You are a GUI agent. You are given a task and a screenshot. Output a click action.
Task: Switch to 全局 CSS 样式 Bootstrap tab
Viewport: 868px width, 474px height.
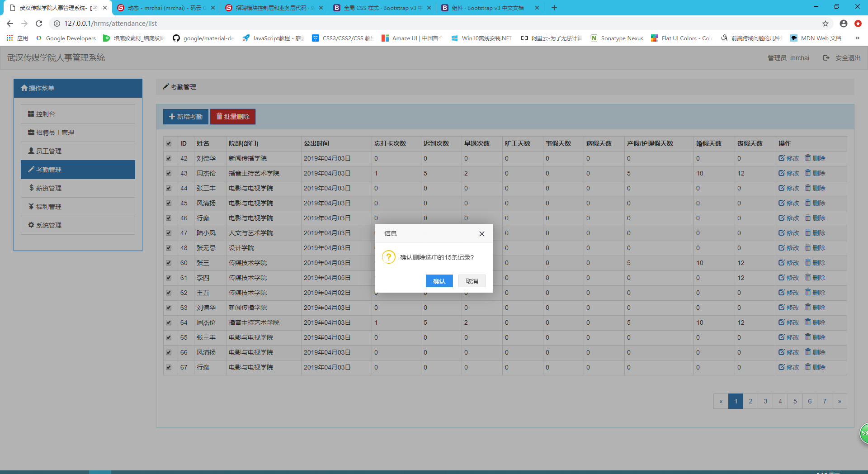click(382, 8)
